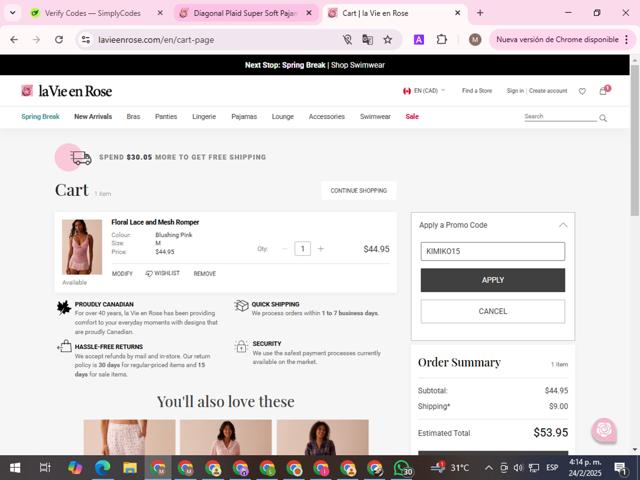Open the notification center icon
Viewport: 640px width, 480px height.
[620, 468]
